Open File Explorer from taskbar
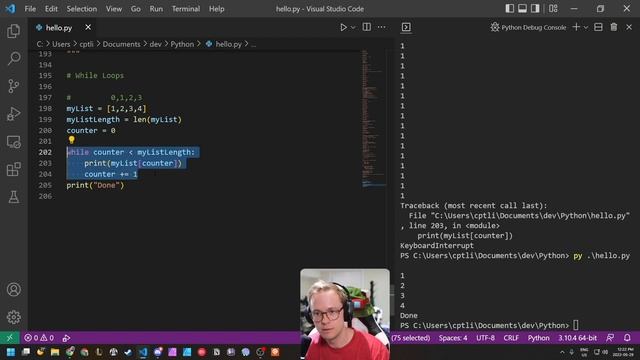The height and width of the screenshot is (360, 640). pyautogui.click(x=55, y=352)
